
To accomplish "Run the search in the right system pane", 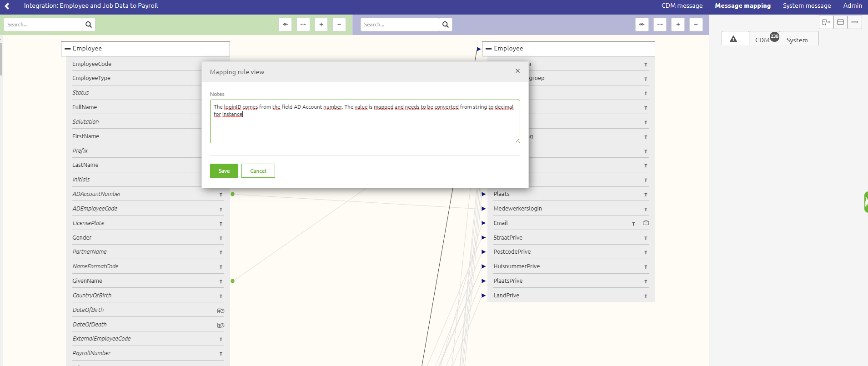I will [x=446, y=25].
